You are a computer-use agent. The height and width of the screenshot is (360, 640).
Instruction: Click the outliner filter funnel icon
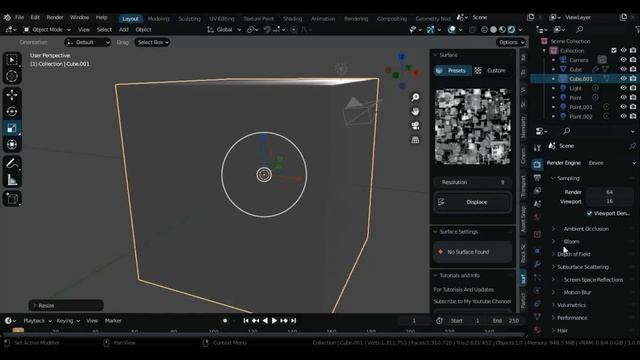[637, 29]
